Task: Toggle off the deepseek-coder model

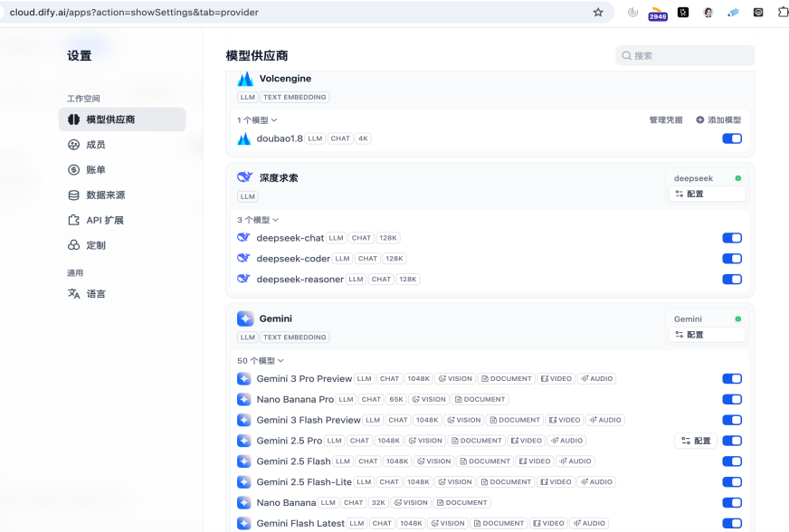Action: 731,259
